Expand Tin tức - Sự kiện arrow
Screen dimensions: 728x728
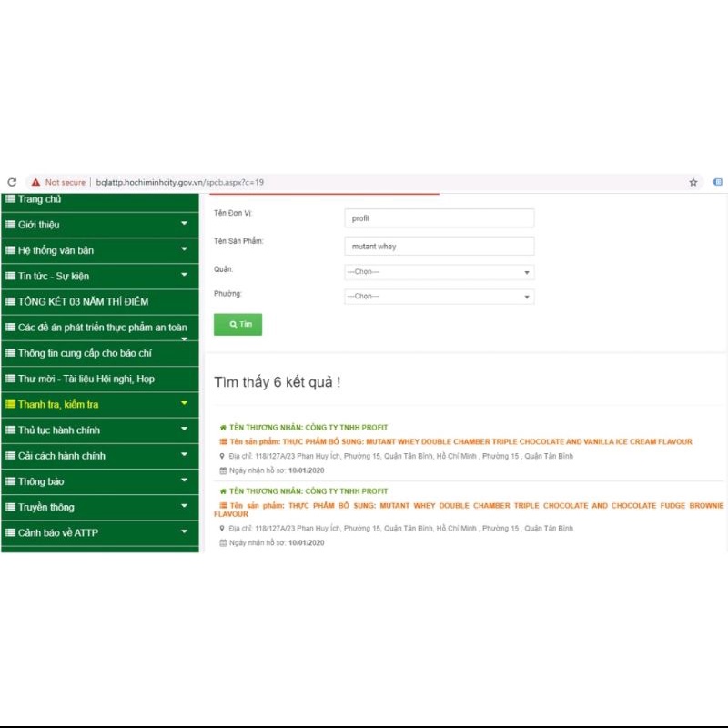(x=185, y=275)
